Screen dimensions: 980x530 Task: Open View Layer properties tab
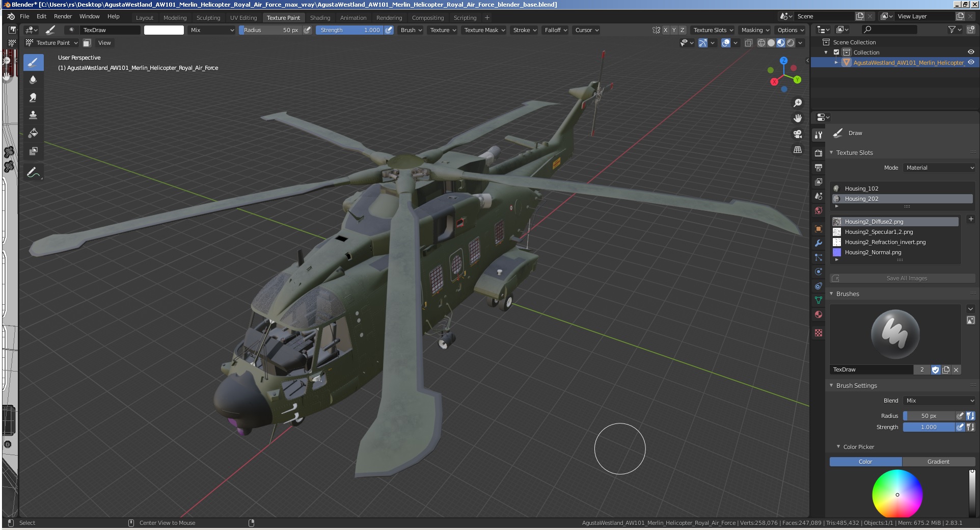[819, 181]
